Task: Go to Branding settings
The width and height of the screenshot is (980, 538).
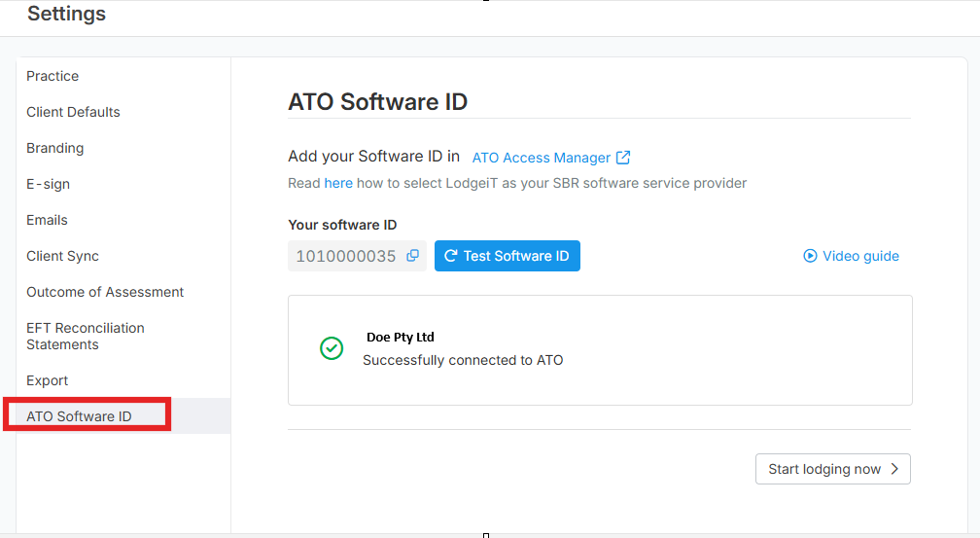Action: 55,148
